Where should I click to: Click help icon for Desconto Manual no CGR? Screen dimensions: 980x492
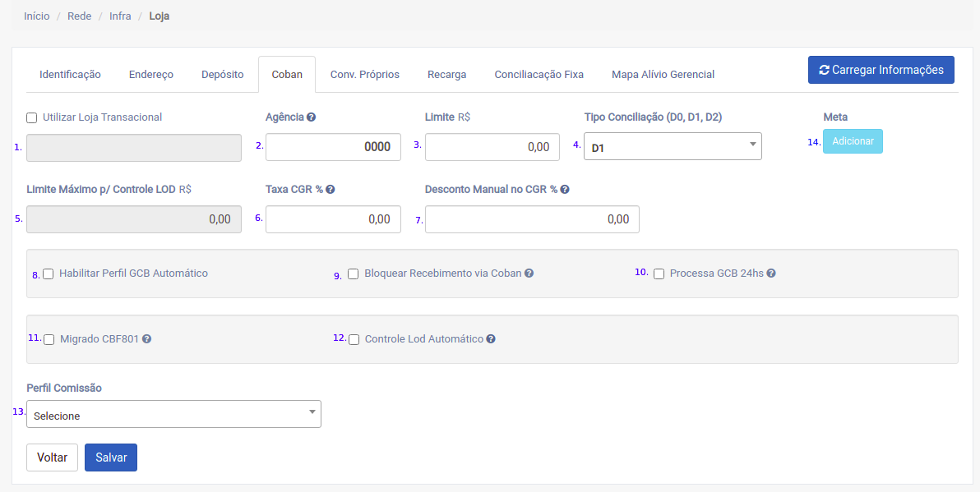click(x=565, y=190)
